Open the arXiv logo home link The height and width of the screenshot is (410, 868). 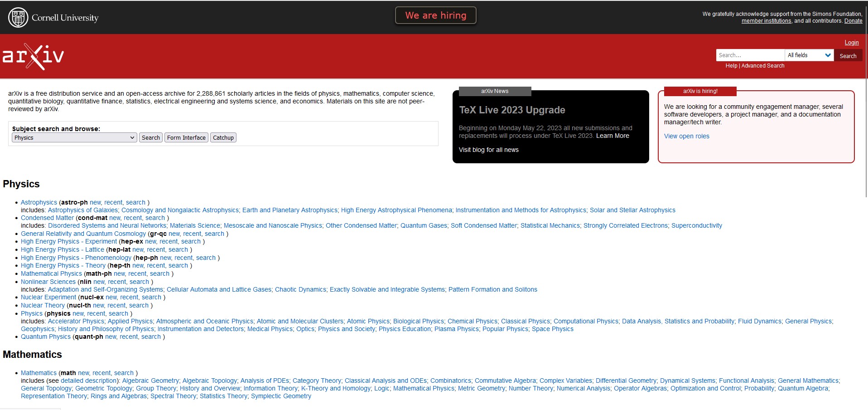tap(33, 56)
